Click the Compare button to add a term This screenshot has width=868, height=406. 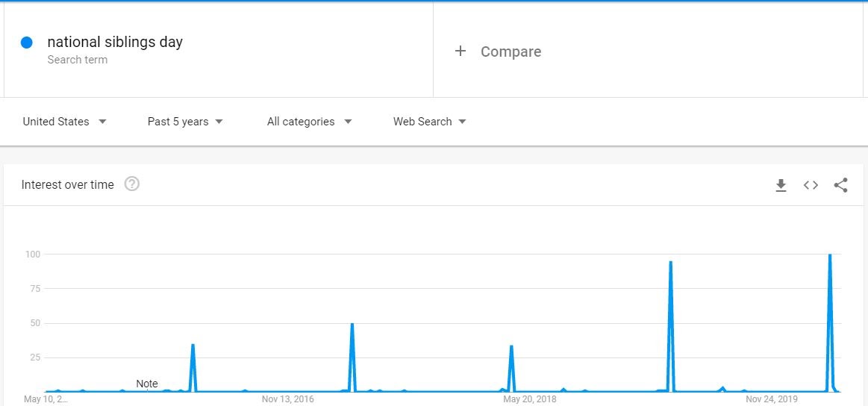coord(511,51)
